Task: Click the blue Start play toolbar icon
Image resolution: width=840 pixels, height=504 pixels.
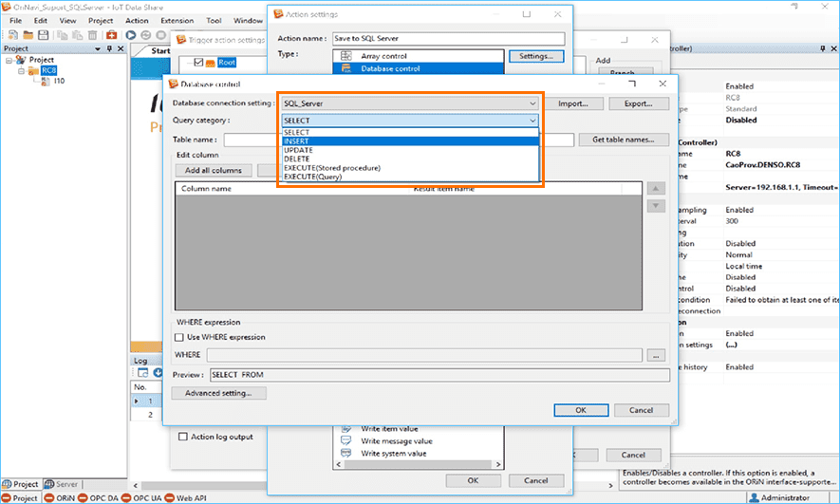Action: pyautogui.click(x=131, y=35)
